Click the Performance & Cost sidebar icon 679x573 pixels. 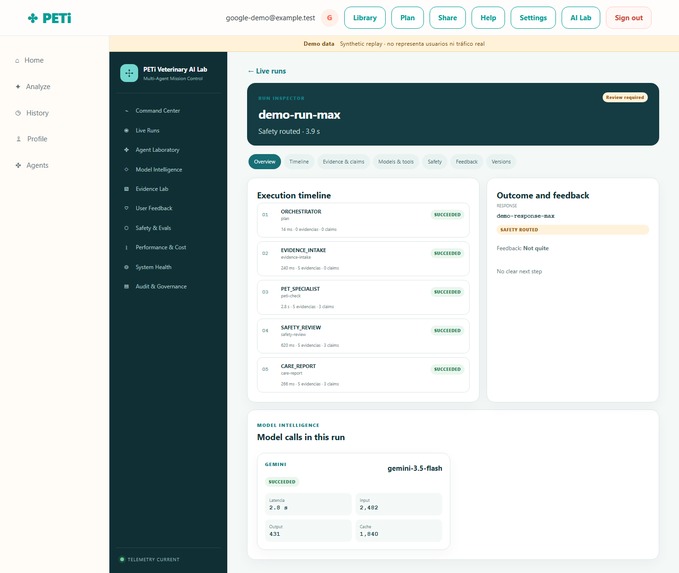(x=126, y=247)
